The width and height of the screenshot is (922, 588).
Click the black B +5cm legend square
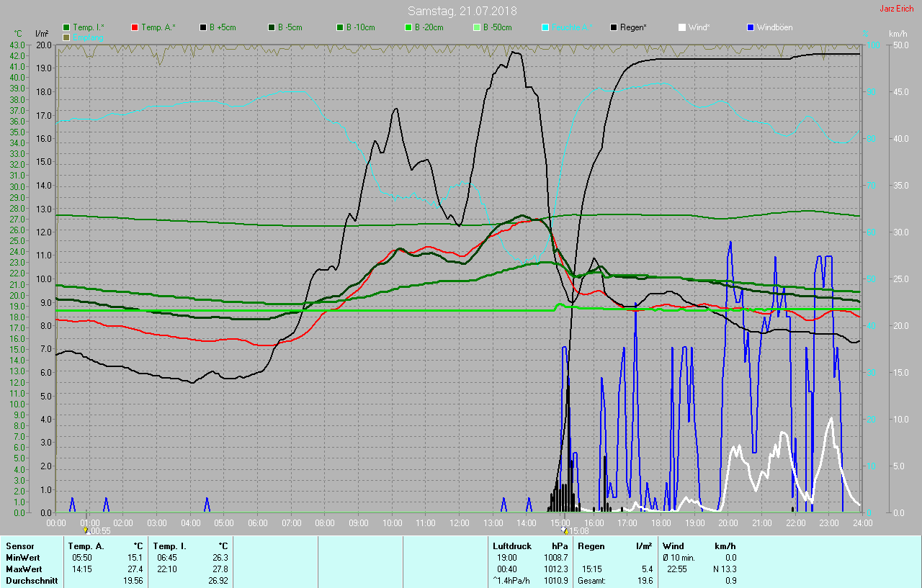(x=203, y=27)
